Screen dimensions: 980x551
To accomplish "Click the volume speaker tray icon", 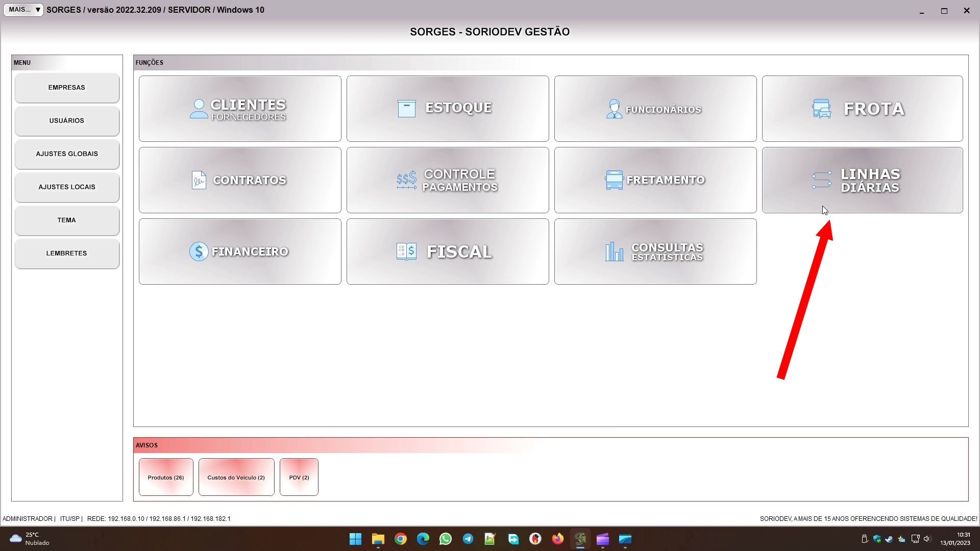I will pos(927,539).
